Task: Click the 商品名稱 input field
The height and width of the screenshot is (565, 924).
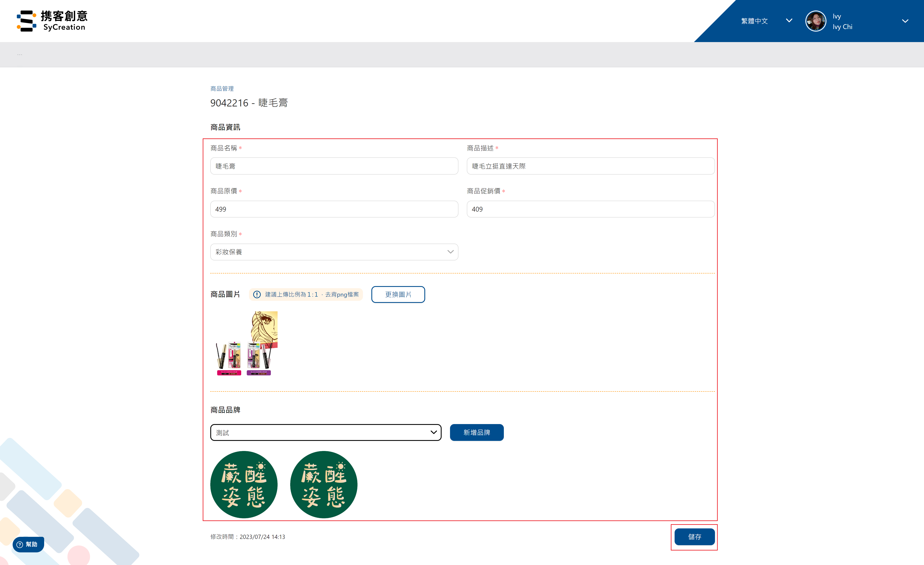Action: [x=334, y=166]
